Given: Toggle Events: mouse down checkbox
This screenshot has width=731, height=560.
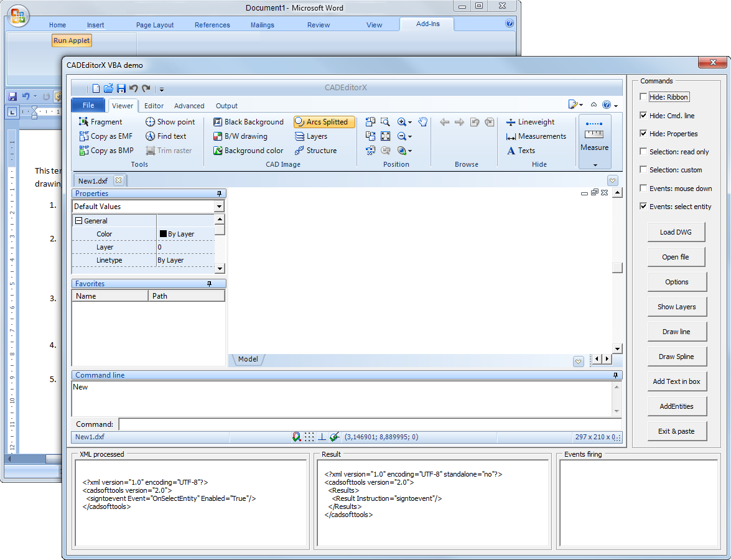Looking at the screenshot, I should point(643,188).
